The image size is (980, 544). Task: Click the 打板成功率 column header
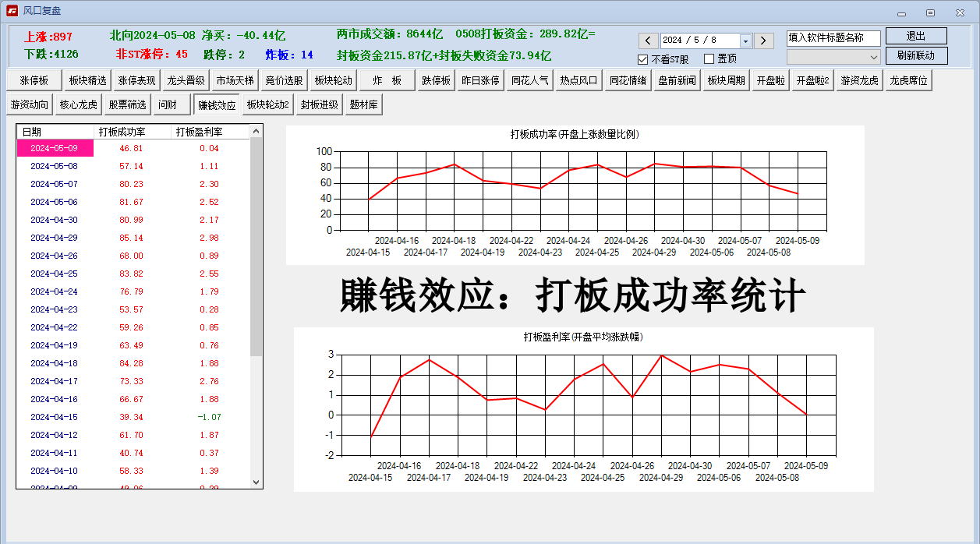pos(133,132)
